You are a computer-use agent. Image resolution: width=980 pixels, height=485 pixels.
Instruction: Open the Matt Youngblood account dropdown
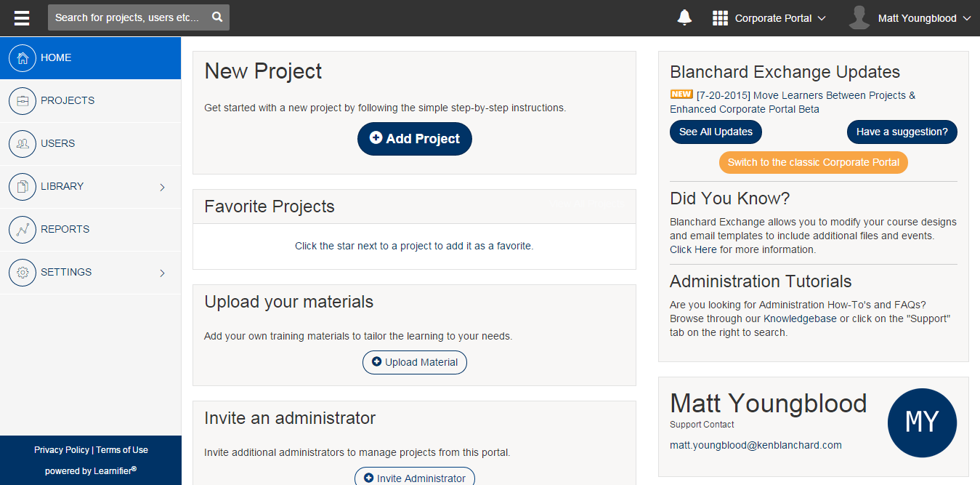[910, 18]
